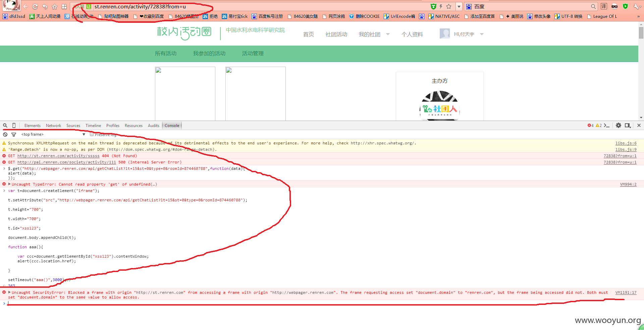The width and height of the screenshot is (644, 330).
Task: Open link st.renren.com/activity/sssss
Action: click(x=58, y=156)
